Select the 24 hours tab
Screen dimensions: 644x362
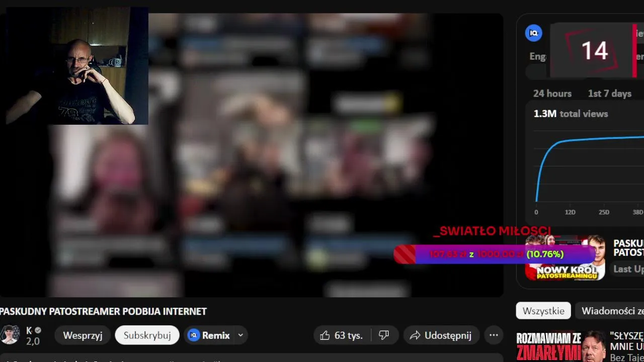[x=552, y=94]
